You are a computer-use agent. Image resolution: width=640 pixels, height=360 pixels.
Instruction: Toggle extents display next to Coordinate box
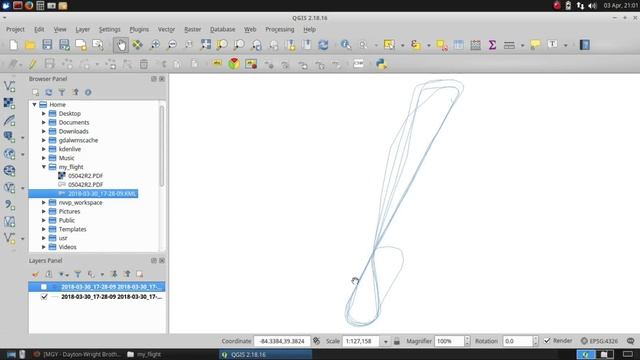click(x=317, y=341)
